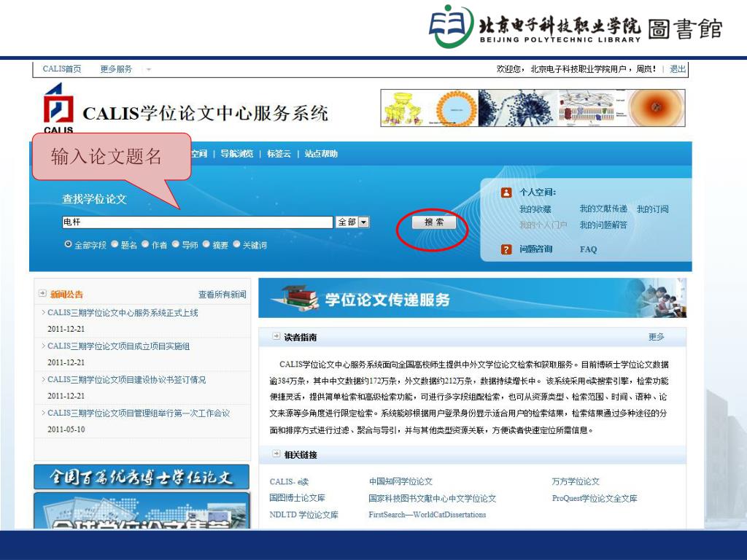Viewport: 747px width, 560px height.
Task: Select the 关键词 radio button
Action: click(236, 244)
